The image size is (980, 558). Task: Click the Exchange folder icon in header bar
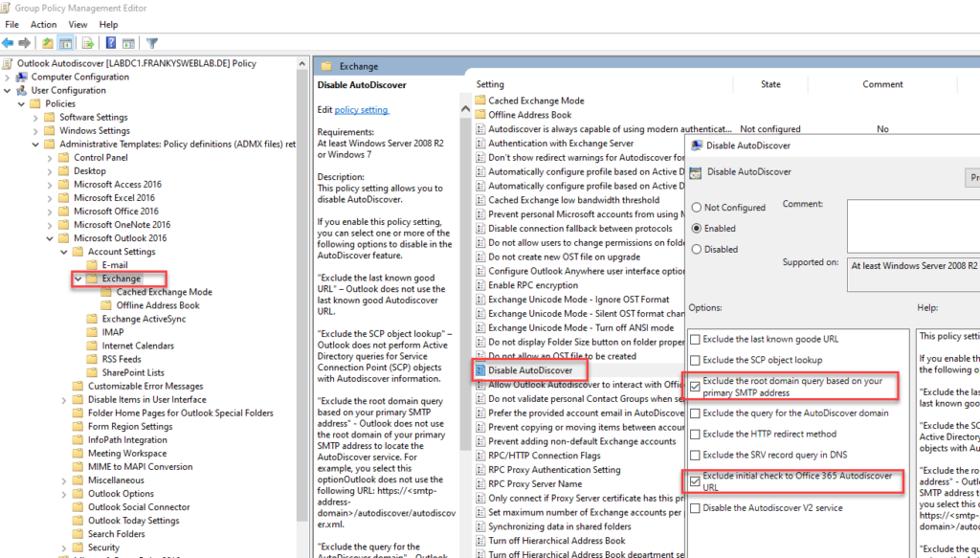pos(326,66)
